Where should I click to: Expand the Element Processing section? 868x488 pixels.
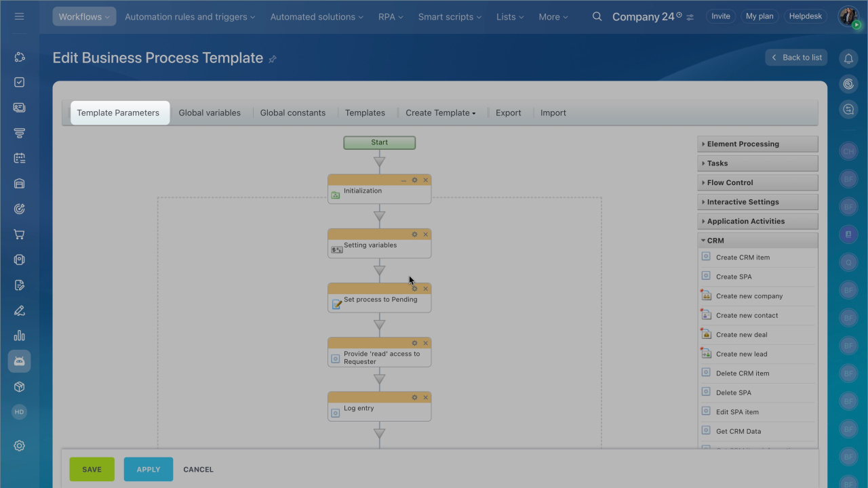[757, 144]
